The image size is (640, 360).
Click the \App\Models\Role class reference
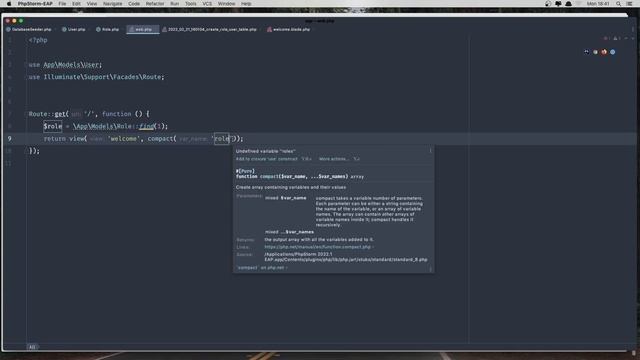(x=102, y=126)
